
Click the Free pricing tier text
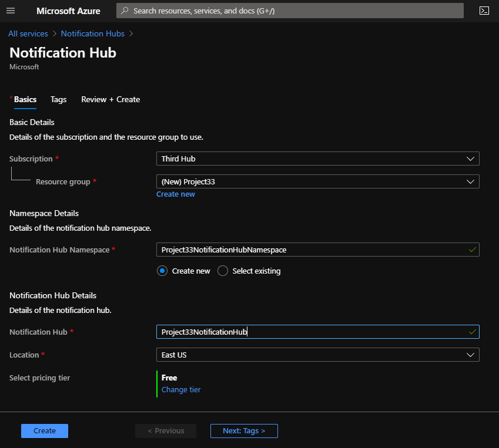[x=169, y=378]
